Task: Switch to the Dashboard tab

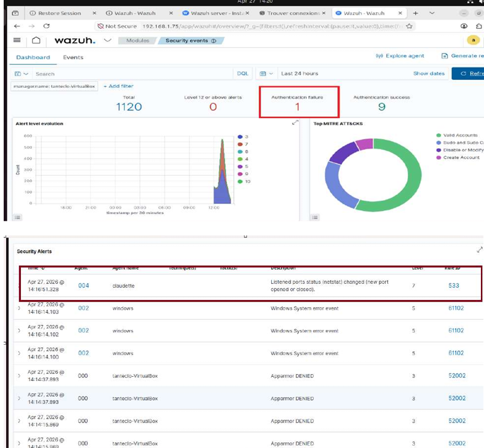Action: pos(33,57)
